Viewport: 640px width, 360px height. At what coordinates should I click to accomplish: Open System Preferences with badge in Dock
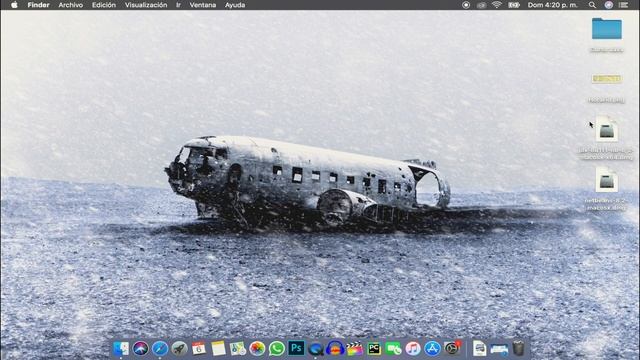coord(452,349)
